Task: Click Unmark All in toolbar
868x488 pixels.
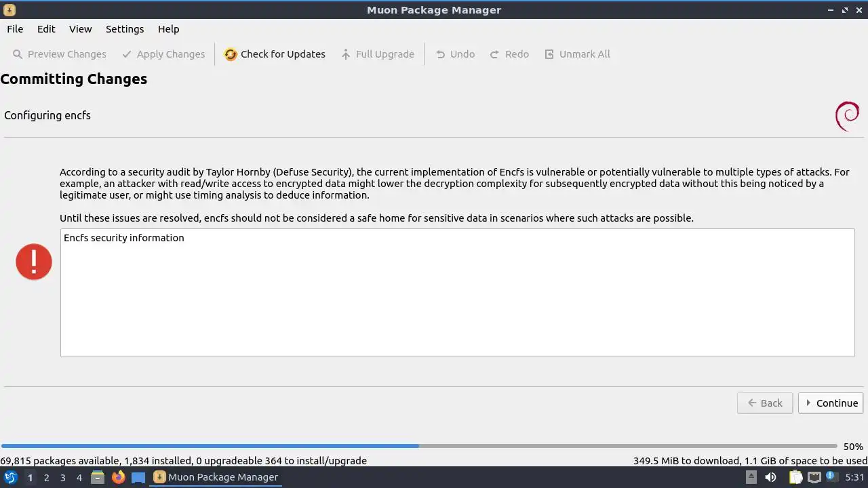Action: pyautogui.click(x=577, y=54)
